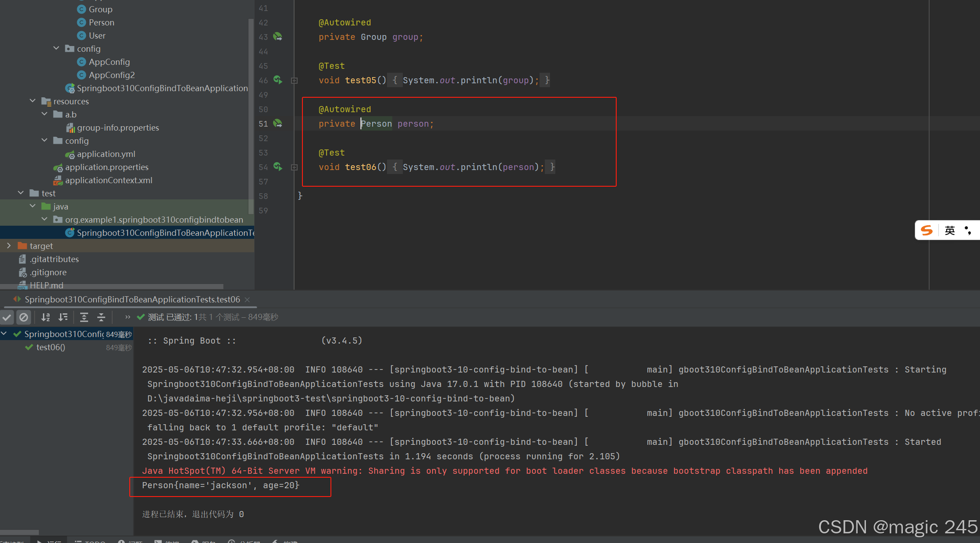This screenshot has width=980, height=543.
Task: Close the test06 run tab
Action: pyautogui.click(x=247, y=299)
